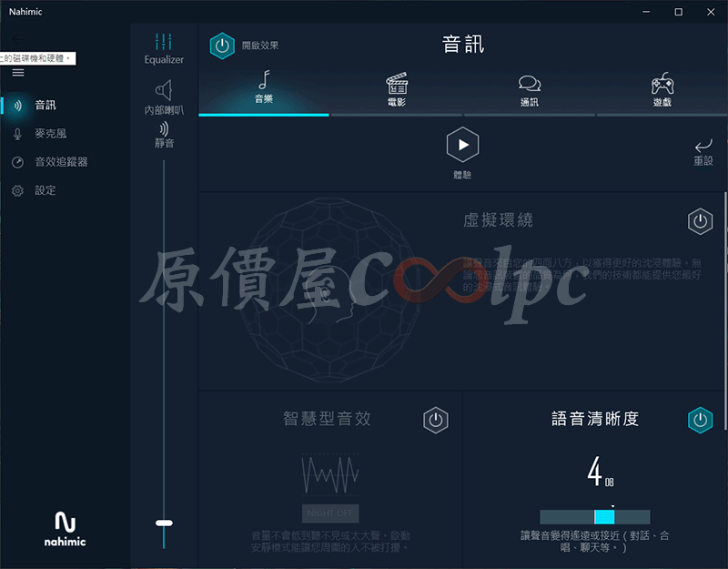The image size is (728, 569).
Task: Click the NIGHT OFF button
Action: [x=330, y=513]
